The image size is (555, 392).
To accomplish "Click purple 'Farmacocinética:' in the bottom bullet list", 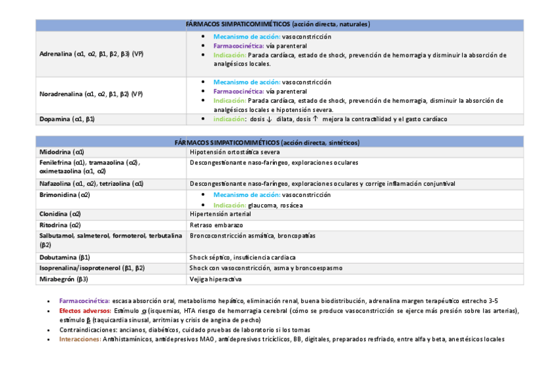I will (x=84, y=301).
